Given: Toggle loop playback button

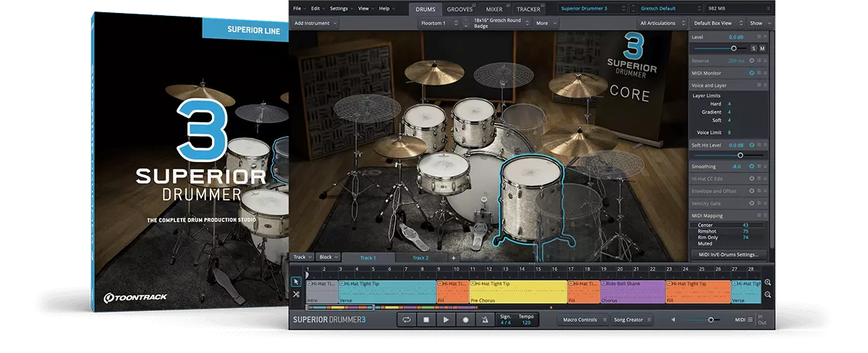Looking at the screenshot, I should coord(407,319).
